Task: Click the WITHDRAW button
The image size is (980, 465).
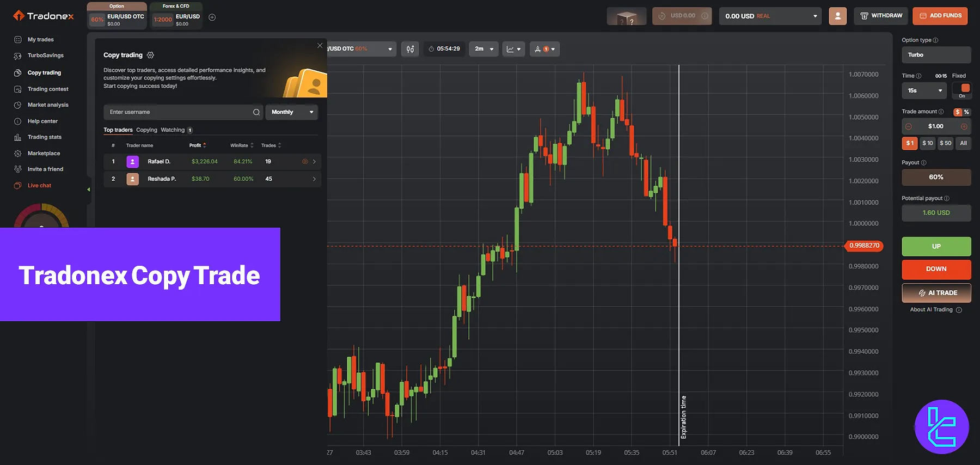Action: pos(881,16)
